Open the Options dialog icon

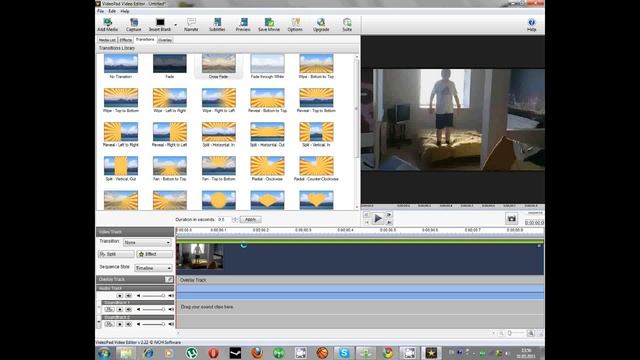[295, 24]
